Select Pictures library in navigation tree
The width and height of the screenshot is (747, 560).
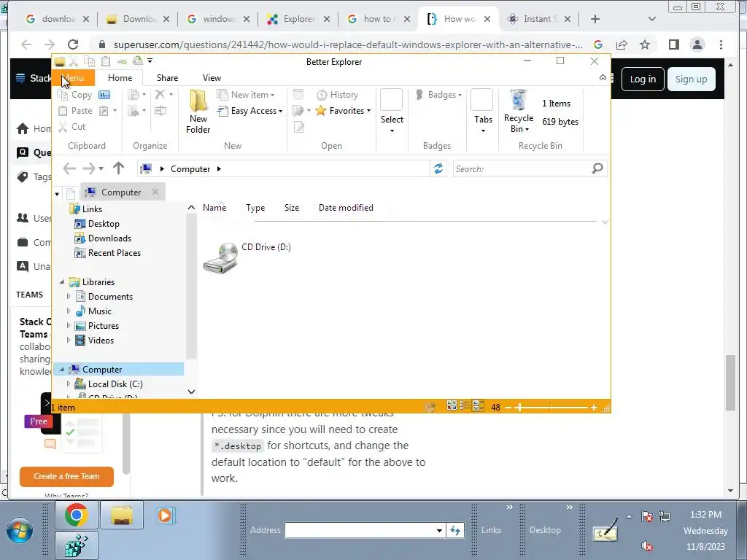click(97, 326)
